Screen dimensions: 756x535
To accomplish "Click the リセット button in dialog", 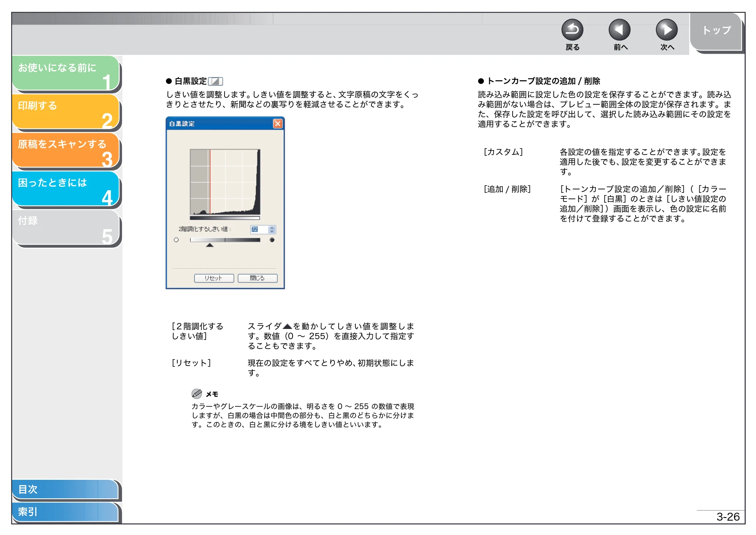I will [214, 278].
